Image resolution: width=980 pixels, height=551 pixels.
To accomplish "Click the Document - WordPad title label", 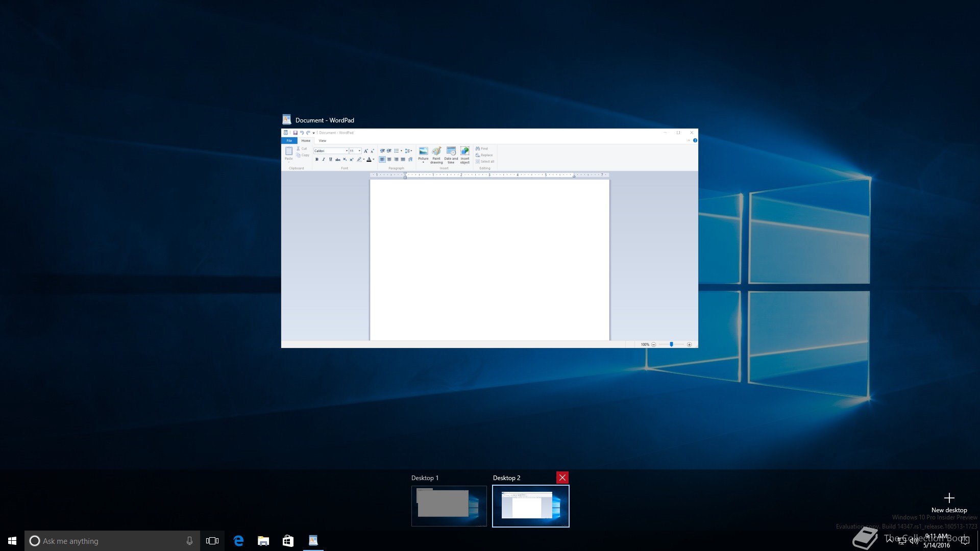I will 324,120.
